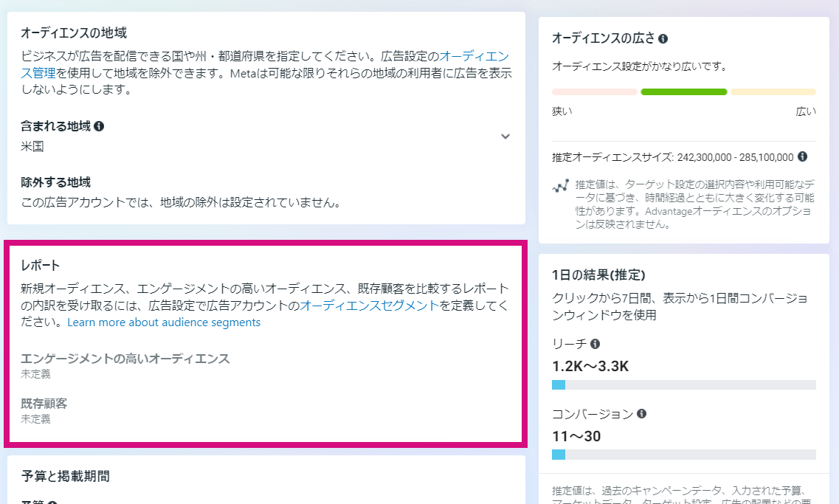
Task: Expand the 含まれる地域 chevron
Action: [505, 137]
